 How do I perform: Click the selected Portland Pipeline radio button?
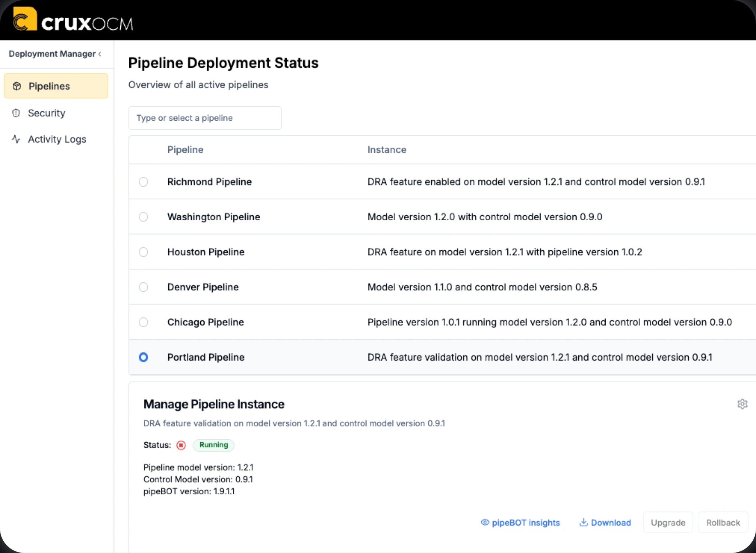(143, 357)
